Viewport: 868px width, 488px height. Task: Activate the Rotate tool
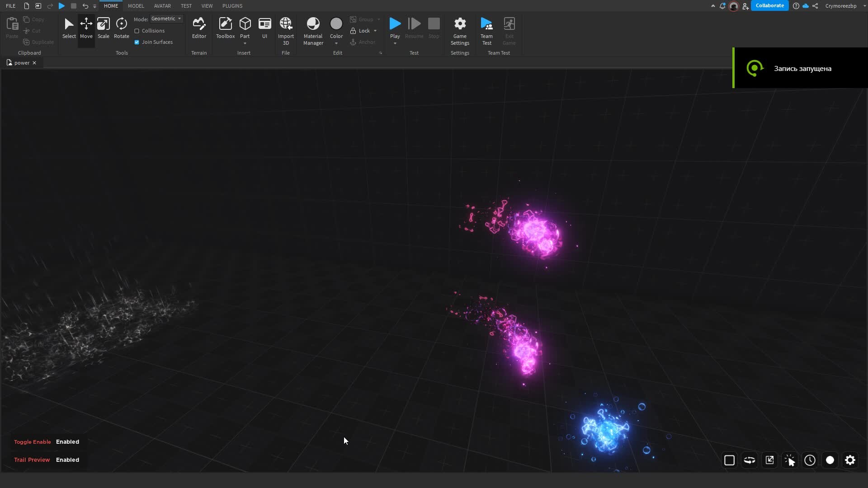pos(121,27)
